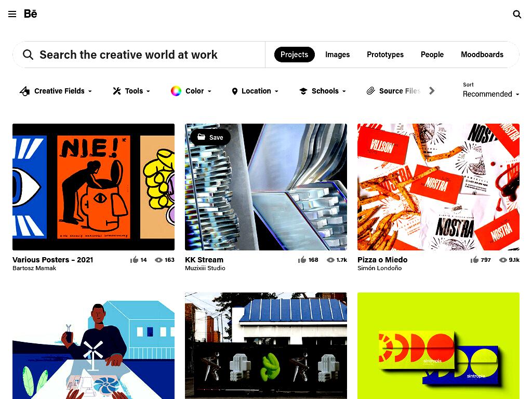Switch to the People tab

[432, 55]
